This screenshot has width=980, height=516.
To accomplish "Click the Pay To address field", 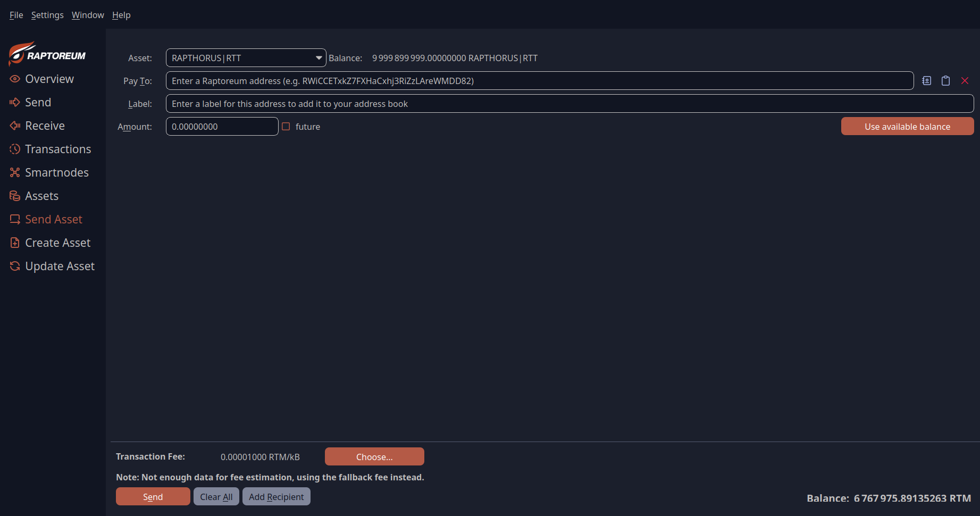I will (x=539, y=81).
